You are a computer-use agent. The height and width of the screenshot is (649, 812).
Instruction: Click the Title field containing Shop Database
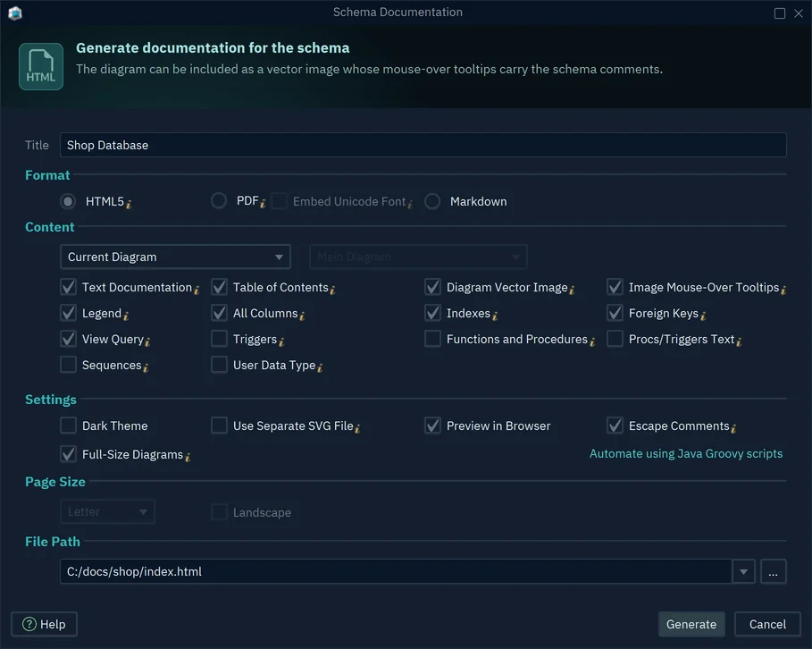423,145
